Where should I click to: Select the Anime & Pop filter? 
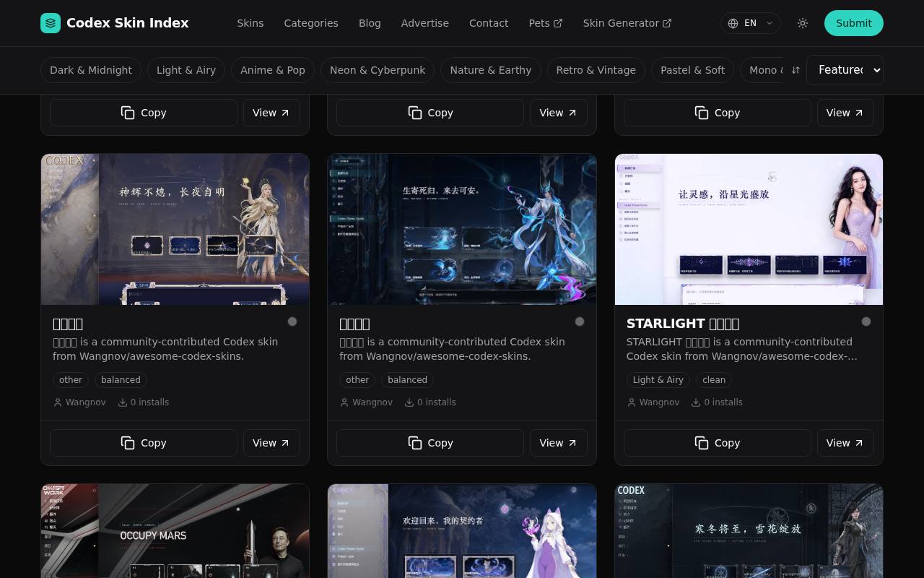[273, 70]
